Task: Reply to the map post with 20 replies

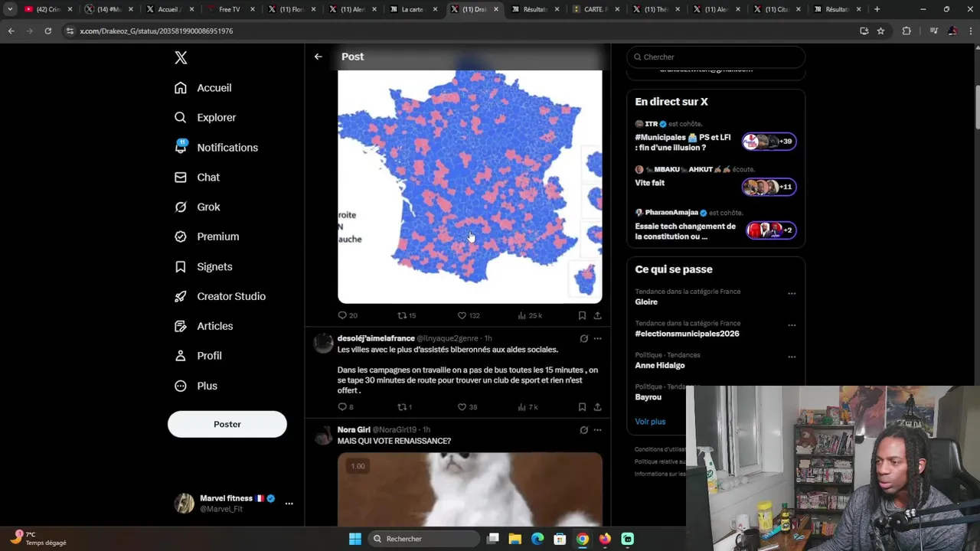Action: [x=348, y=315]
